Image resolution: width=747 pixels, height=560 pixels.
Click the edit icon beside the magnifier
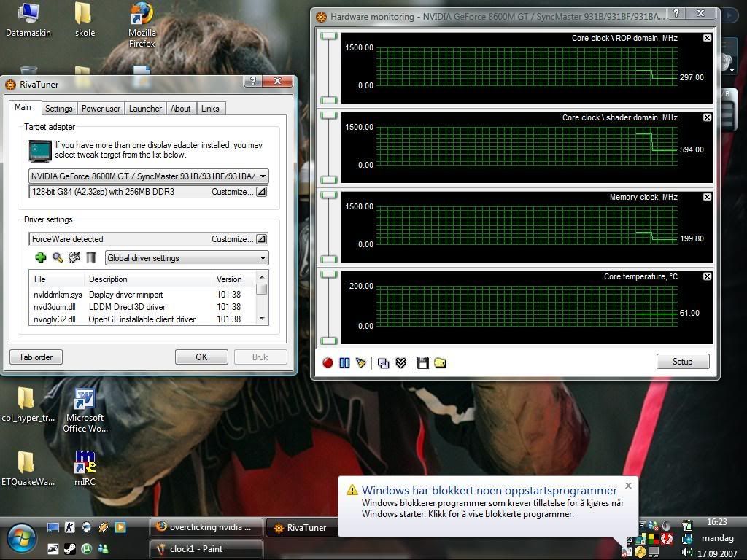74,257
